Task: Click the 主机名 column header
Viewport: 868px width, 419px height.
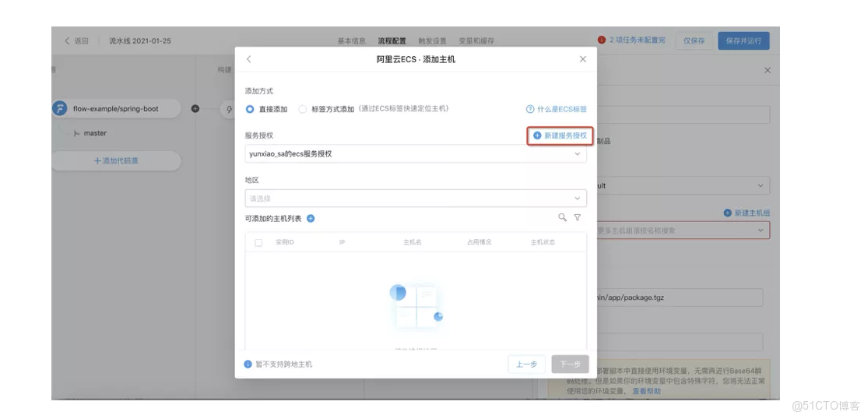Action: (x=413, y=242)
